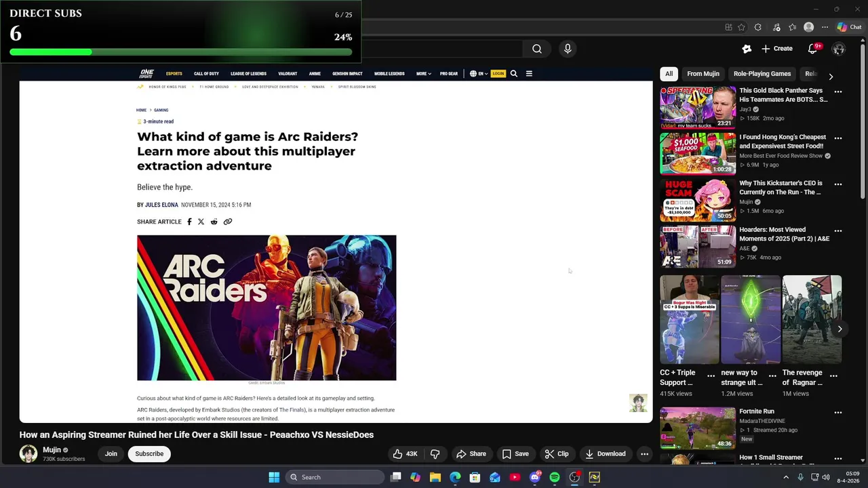
Task: Open the browser profile avatar
Action: (808, 27)
